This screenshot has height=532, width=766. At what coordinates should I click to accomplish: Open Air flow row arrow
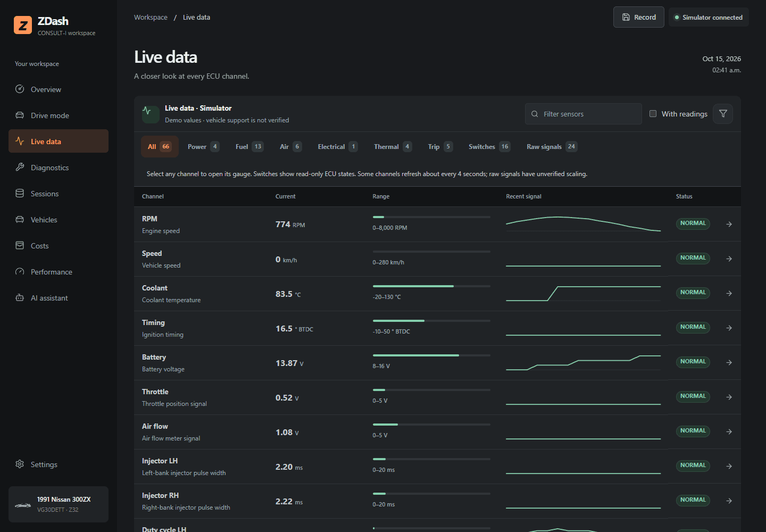pos(729,431)
